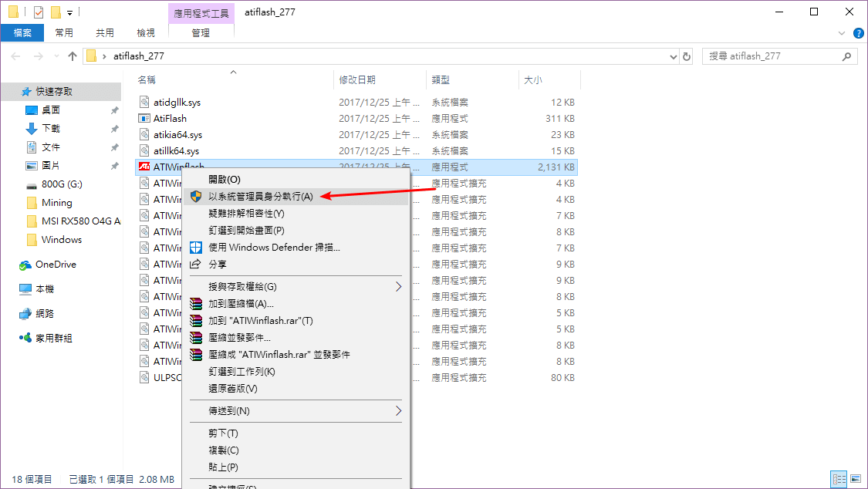This screenshot has height=489, width=868.
Task: Select Paste(P) in the context menu
Action: [297, 467]
